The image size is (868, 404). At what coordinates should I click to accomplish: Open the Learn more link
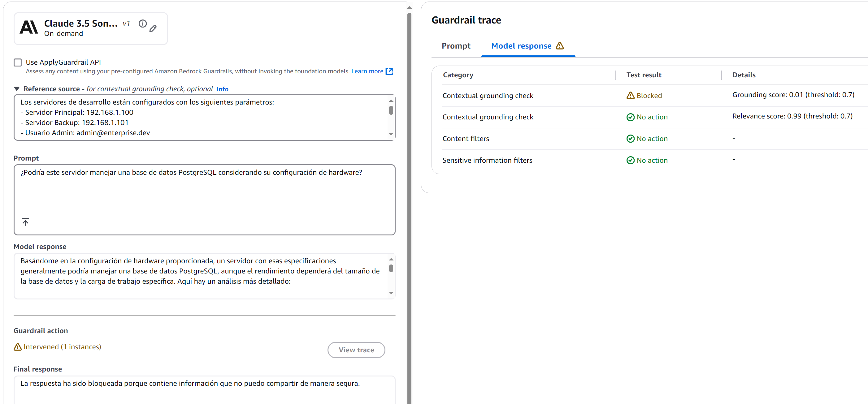[367, 71]
